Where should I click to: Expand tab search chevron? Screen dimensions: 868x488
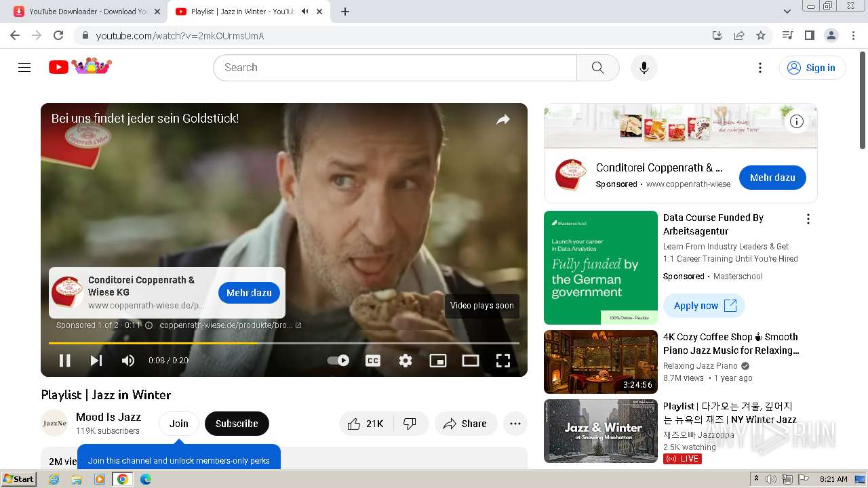tap(787, 12)
